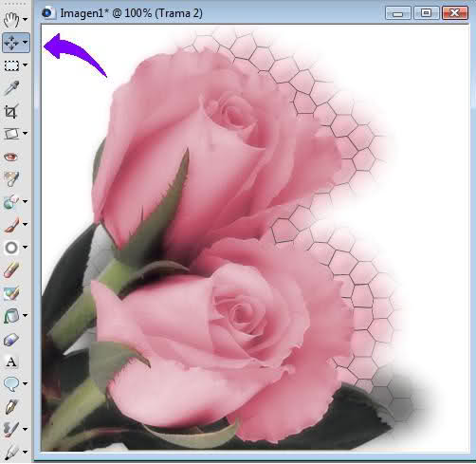The height and width of the screenshot is (464, 476).
Task: Expand the Art Media marker flyout arrow
Action: 25,452
